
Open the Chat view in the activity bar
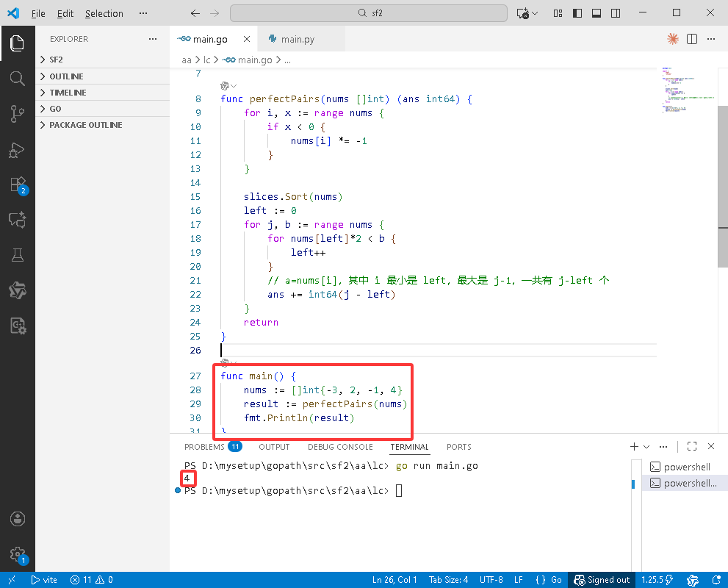17,220
